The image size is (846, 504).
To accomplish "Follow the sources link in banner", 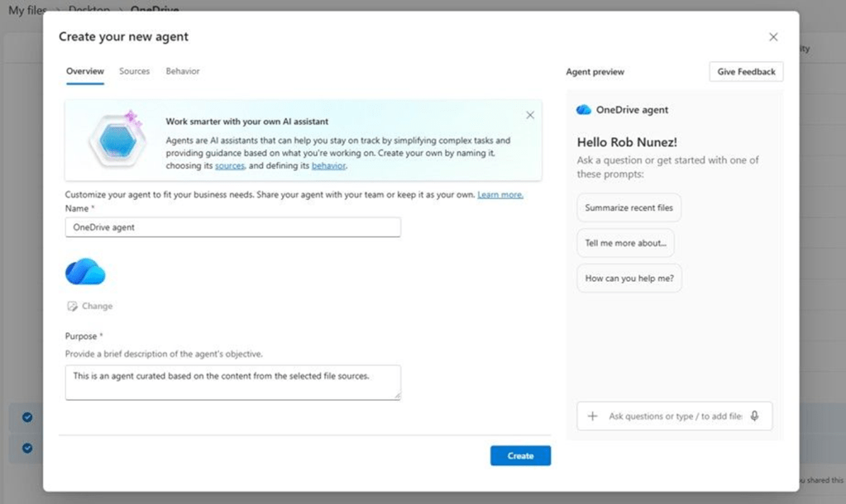I will pyautogui.click(x=230, y=166).
